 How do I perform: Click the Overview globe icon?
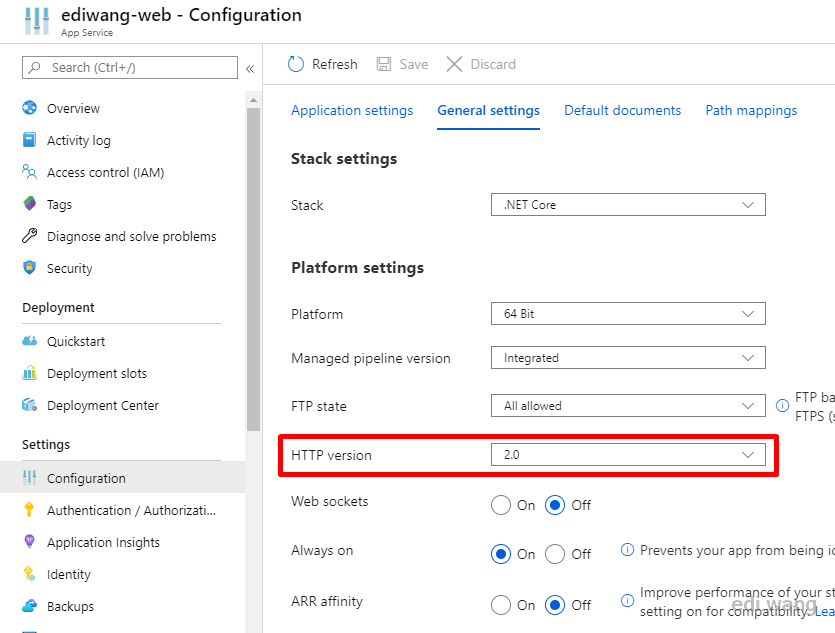[30, 108]
